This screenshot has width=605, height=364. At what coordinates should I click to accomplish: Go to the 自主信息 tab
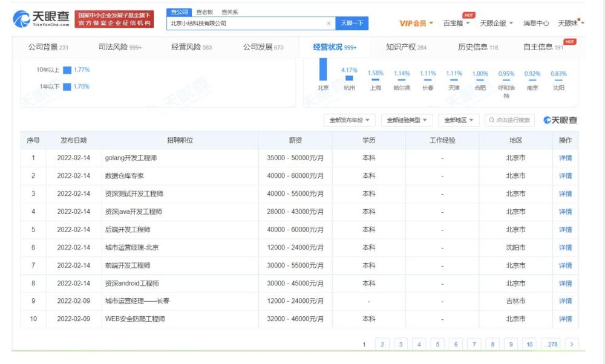[x=543, y=47]
